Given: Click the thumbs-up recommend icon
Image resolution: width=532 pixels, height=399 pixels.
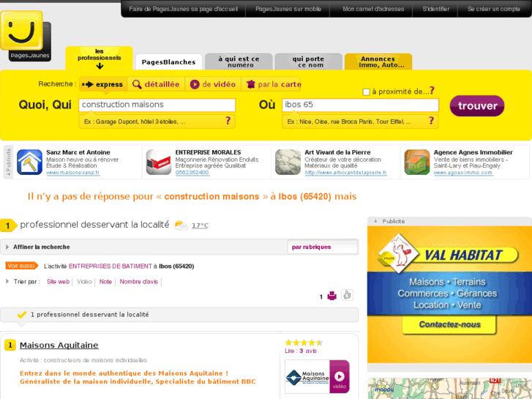Looking at the screenshot, I should click(347, 295).
